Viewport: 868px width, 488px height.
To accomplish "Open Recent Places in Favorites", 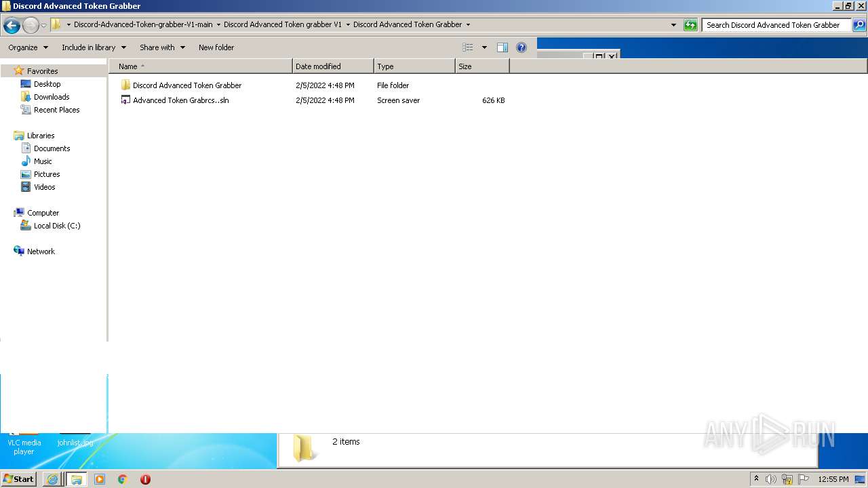I will point(56,110).
